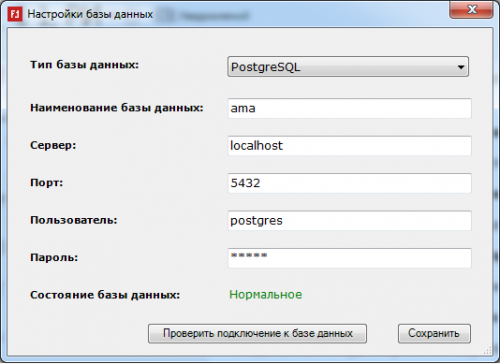
Task: Click the Состояние базы данных label
Action: click(105, 295)
